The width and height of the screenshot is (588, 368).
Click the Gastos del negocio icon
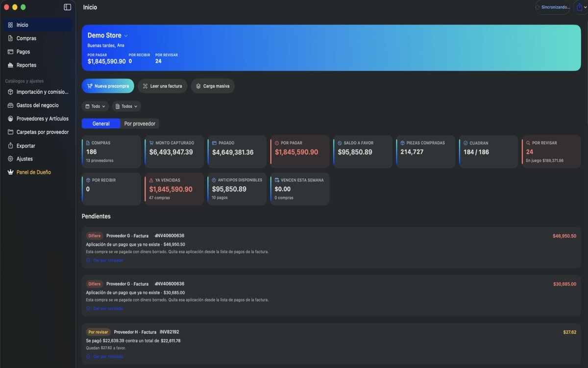(10, 105)
